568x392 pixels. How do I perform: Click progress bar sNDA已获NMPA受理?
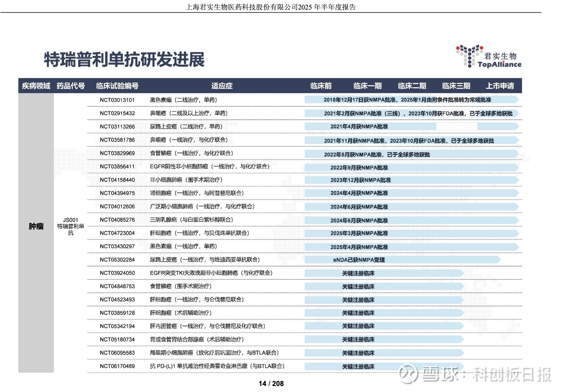point(403,260)
